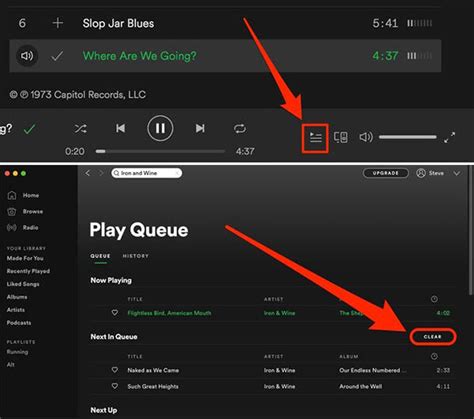Screen dimensions: 474x419
Task: Click the clock duration icon in Now Playing header
Action: pyautogui.click(x=434, y=299)
